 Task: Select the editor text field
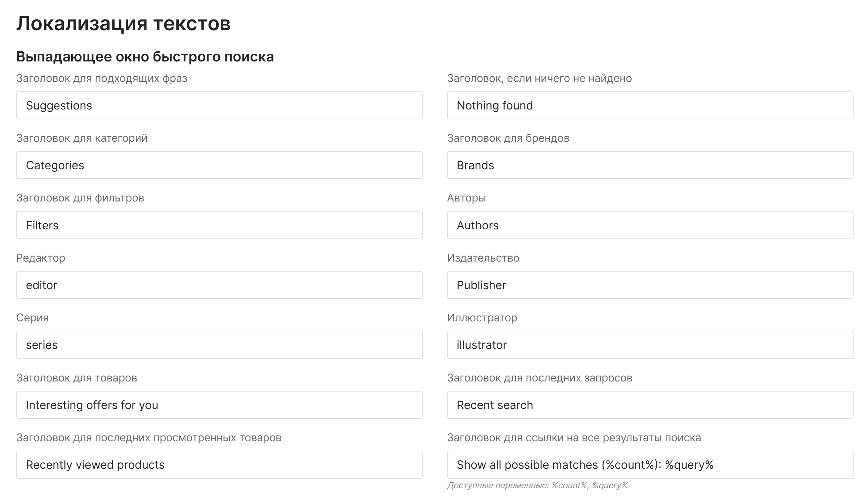(219, 285)
